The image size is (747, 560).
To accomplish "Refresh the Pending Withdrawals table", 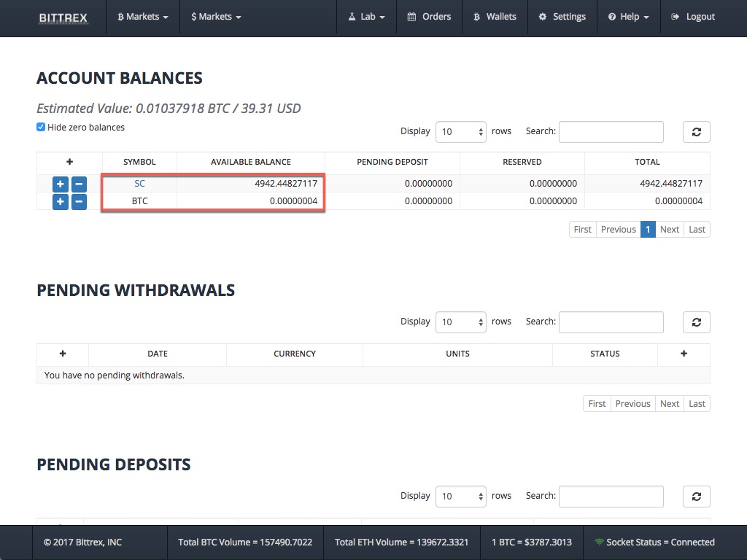I will 696,322.
